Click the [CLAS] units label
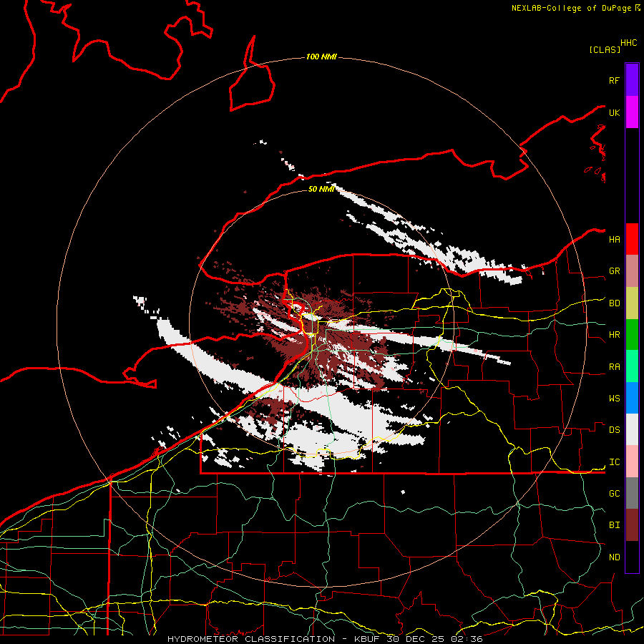The height and width of the screenshot is (644, 644). click(605, 50)
